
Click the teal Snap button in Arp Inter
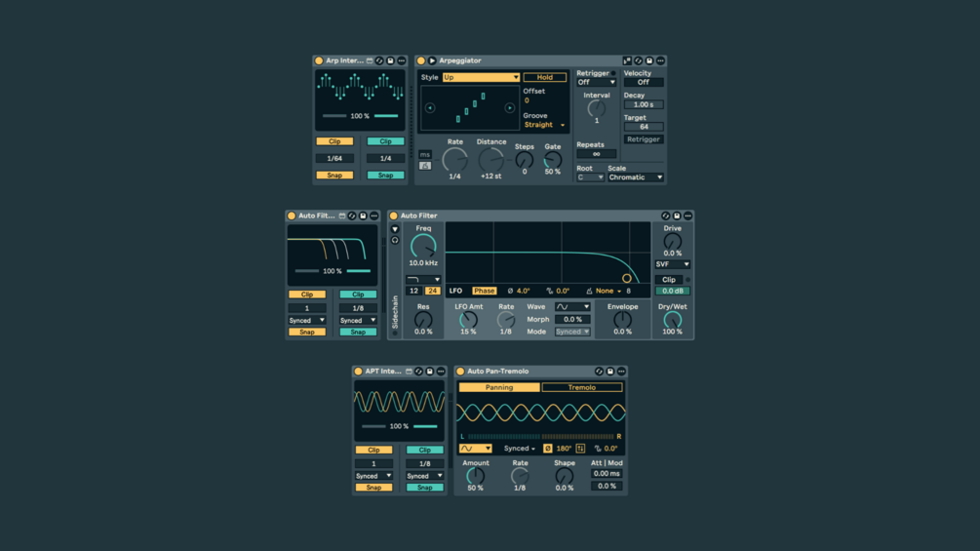pos(385,176)
